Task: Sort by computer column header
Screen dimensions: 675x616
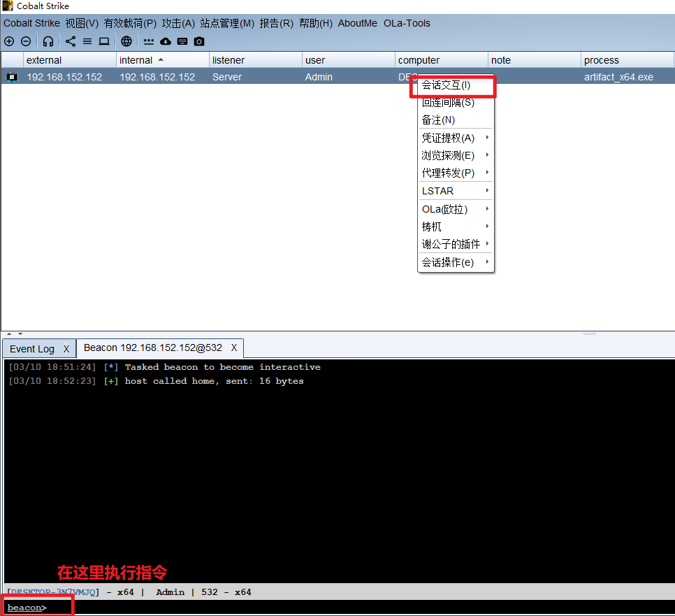Action: pos(441,60)
